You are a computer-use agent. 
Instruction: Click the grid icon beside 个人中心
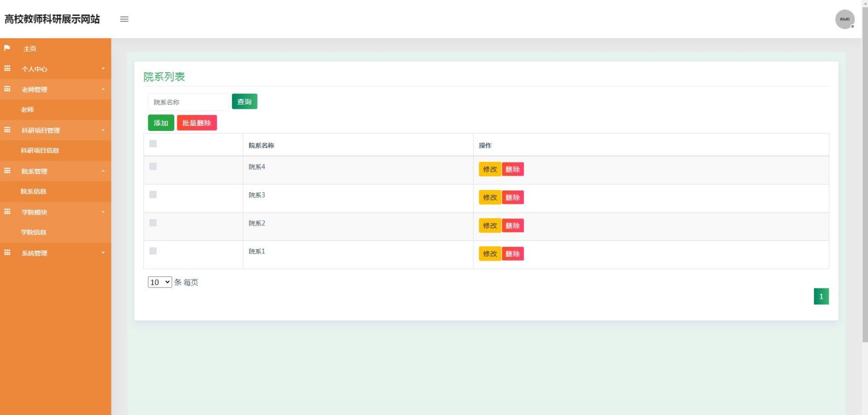(7, 68)
